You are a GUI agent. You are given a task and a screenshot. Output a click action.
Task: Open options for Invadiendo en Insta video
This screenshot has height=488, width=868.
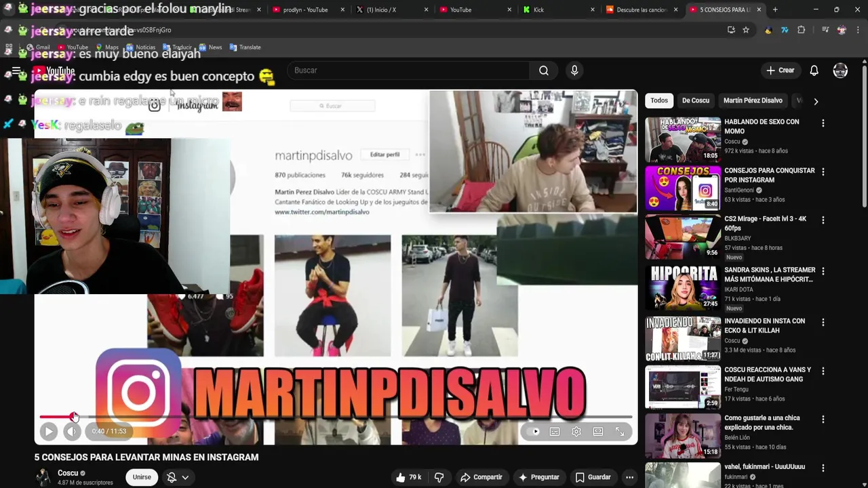[x=823, y=323]
